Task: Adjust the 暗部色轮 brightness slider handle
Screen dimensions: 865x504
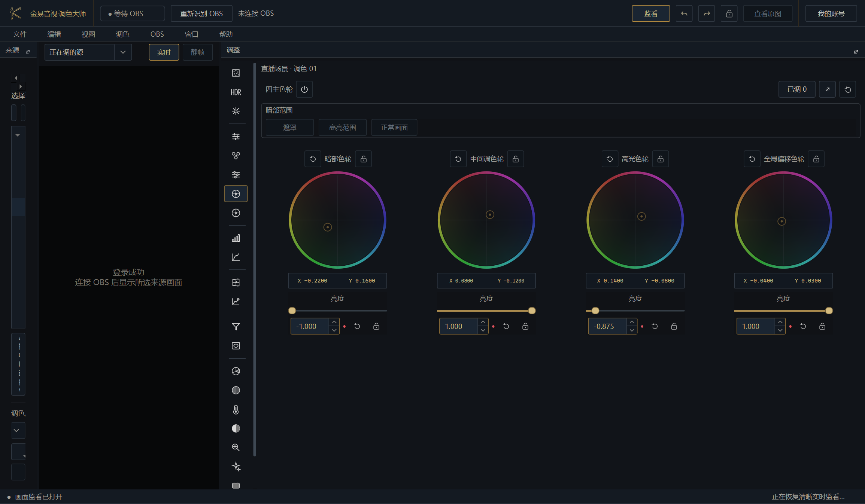Action: 292,311
